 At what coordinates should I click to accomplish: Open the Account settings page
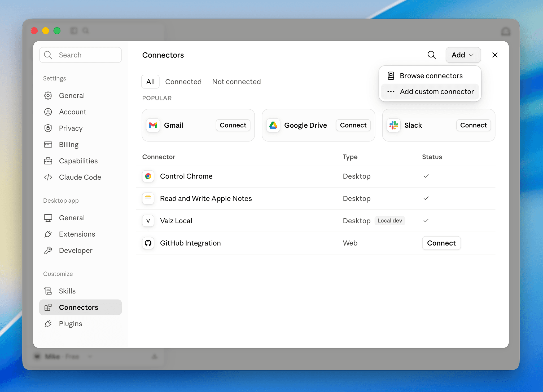tap(80, 112)
